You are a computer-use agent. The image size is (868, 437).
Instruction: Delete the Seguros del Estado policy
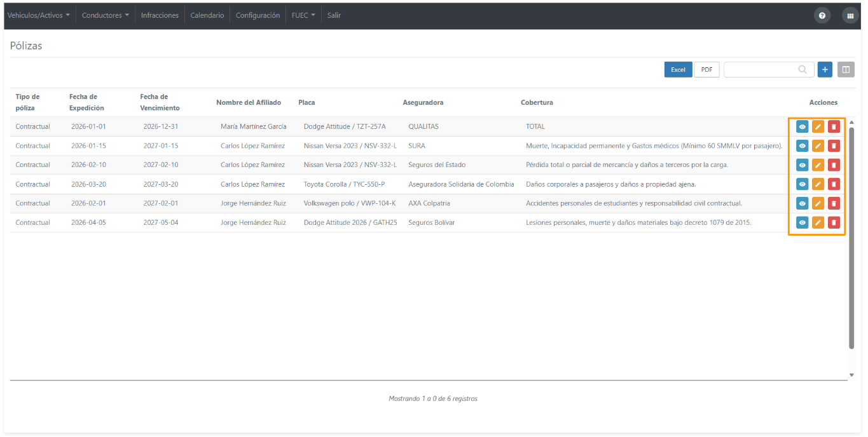point(834,165)
